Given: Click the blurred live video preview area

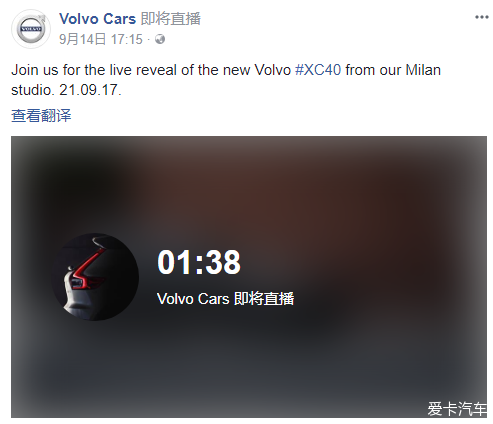Looking at the screenshot, I should (x=249, y=277).
